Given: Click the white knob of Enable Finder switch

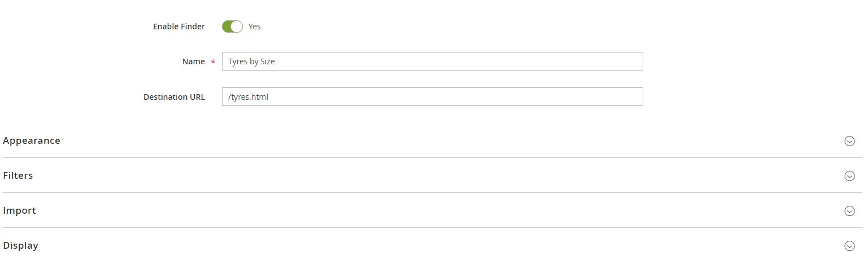Looking at the screenshot, I should coord(237,27).
